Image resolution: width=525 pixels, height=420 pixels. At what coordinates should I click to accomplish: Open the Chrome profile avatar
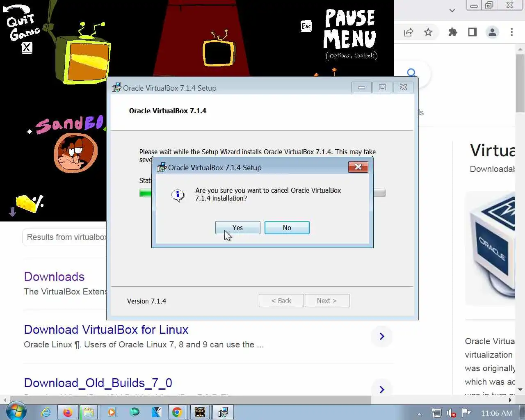492,32
